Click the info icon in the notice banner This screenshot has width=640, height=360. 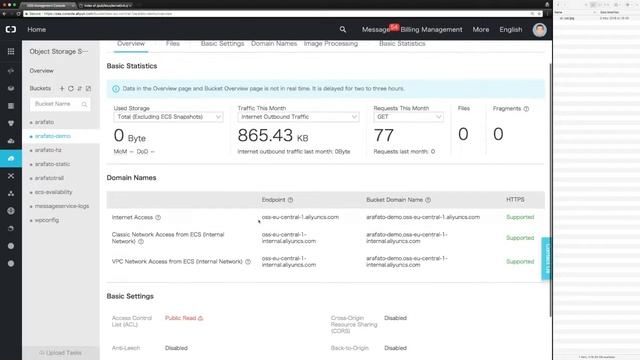tap(116, 89)
